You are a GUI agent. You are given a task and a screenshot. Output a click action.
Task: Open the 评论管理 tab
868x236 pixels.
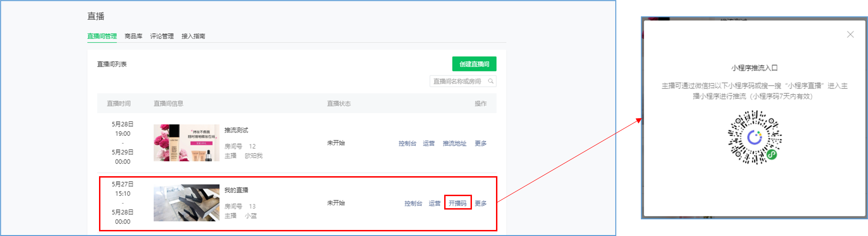coord(162,36)
